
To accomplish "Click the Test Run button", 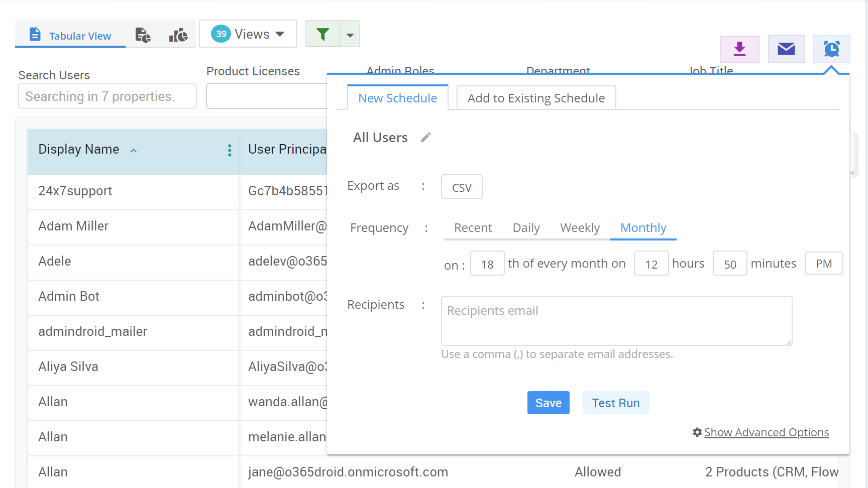I will point(615,403).
